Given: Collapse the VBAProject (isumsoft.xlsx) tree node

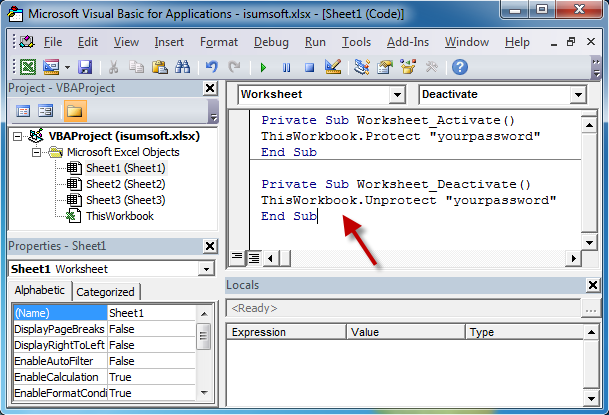Looking at the screenshot, I should [x=17, y=136].
